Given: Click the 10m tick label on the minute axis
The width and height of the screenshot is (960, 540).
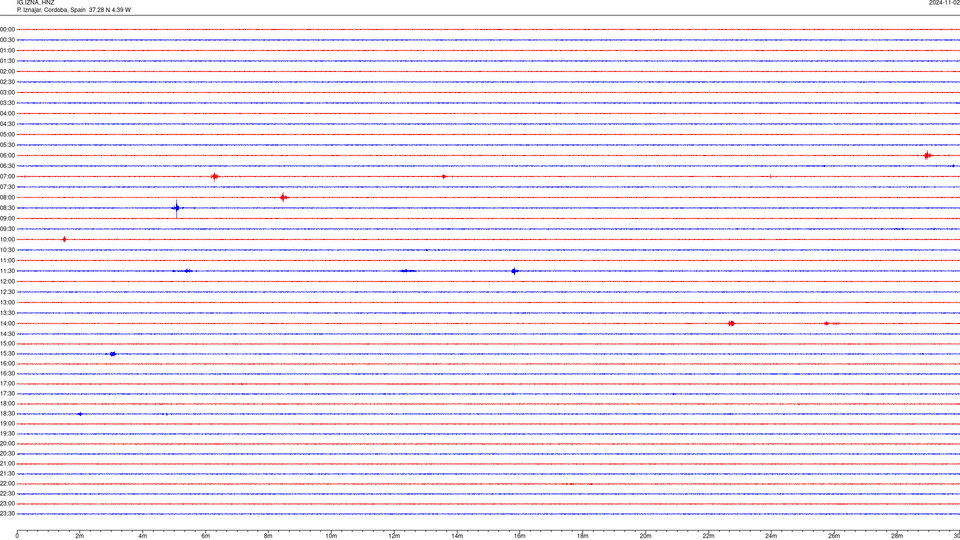Looking at the screenshot, I should (331, 536).
